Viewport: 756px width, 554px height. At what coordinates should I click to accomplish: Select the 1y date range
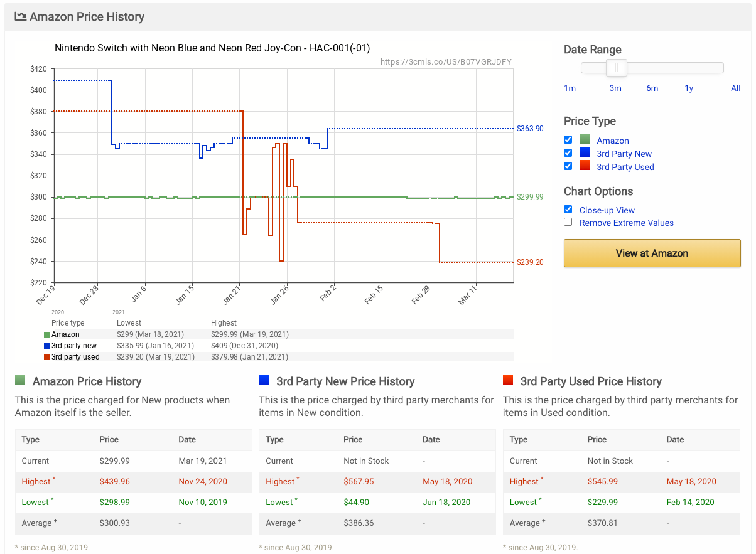pos(689,88)
